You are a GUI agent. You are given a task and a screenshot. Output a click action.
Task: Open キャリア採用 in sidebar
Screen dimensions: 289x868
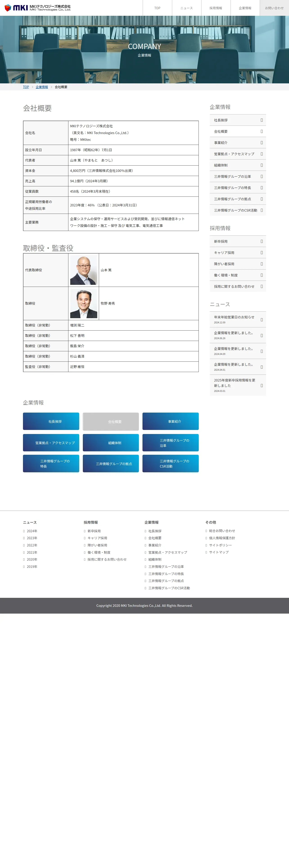[237, 252]
